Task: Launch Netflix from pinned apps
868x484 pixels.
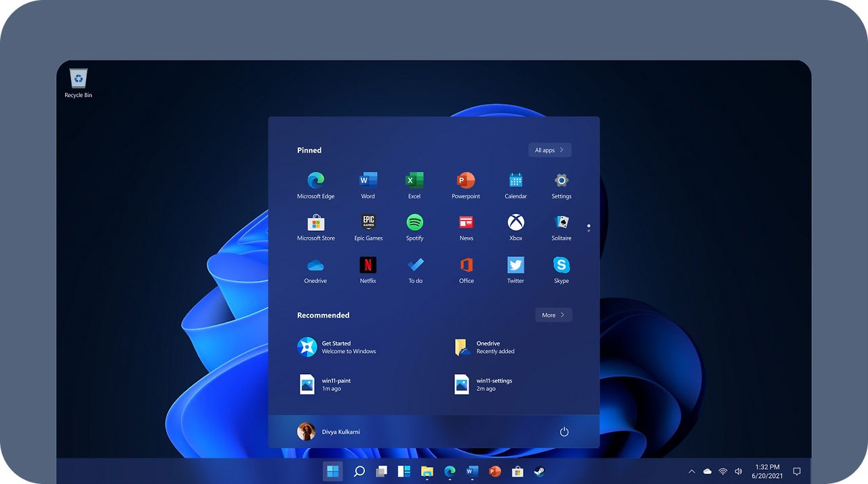Action: pos(368,270)
